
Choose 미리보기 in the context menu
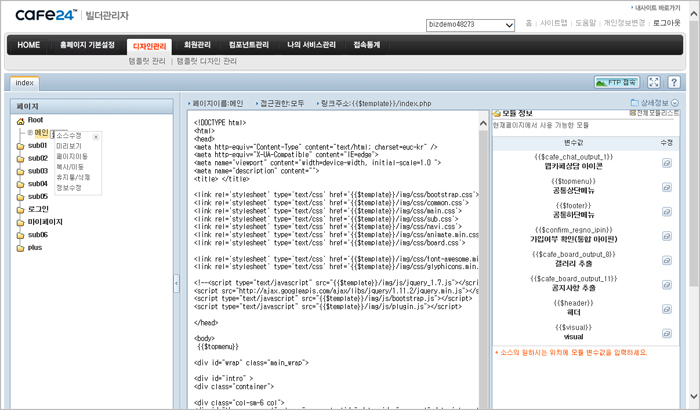point(69,146)
